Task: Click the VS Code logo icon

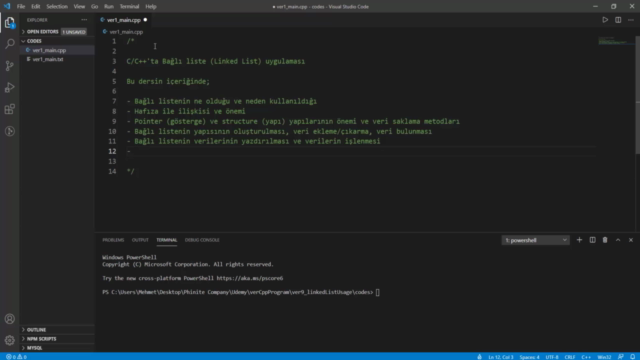Action: (7, 6)
